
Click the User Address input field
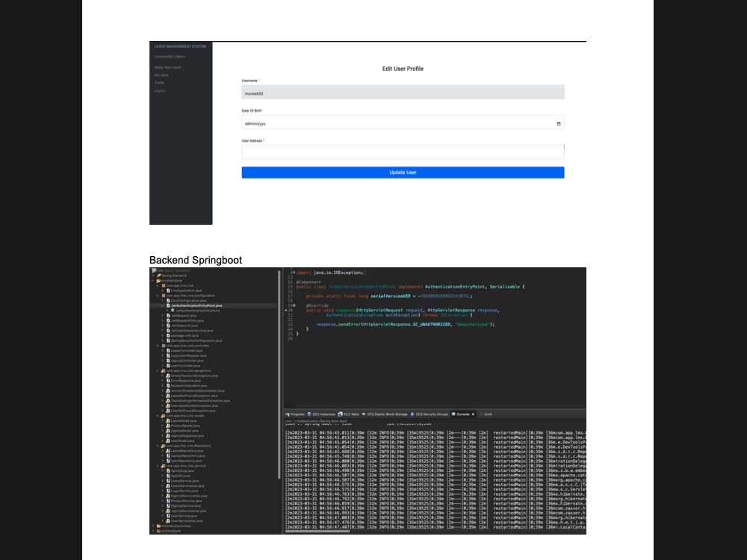[x=403, y=151]
